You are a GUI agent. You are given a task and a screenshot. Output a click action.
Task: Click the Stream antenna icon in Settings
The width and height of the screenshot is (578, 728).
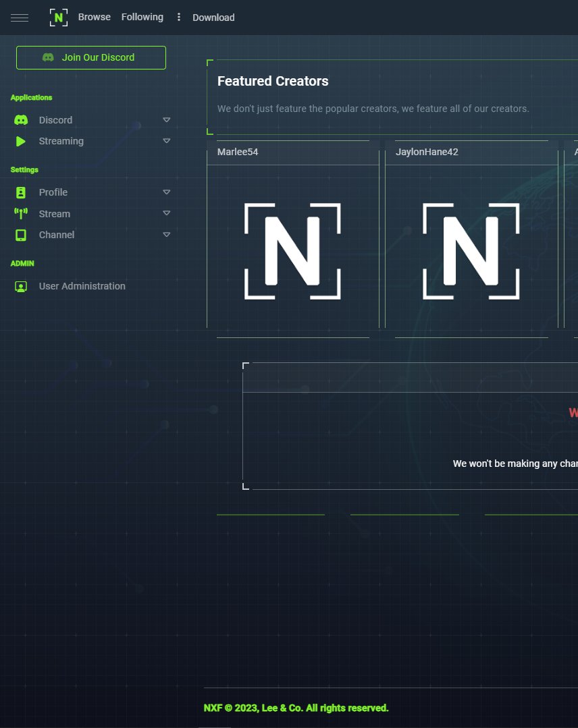(21, 213)
